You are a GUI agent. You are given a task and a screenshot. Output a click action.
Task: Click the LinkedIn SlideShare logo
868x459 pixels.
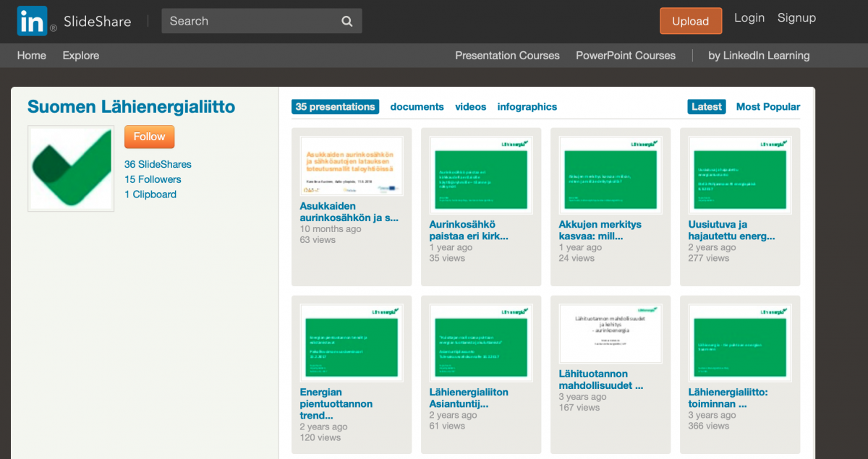tap(74, 21)
